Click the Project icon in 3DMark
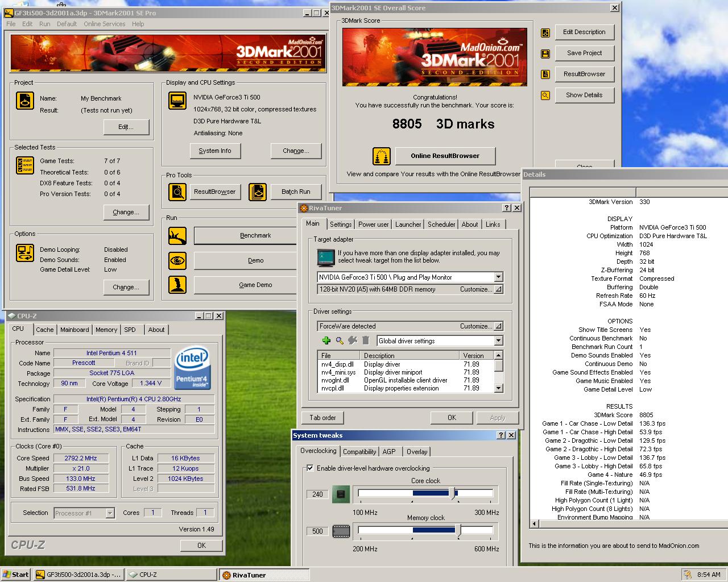The width and height of the screenshot is (728, 582). 25,101
